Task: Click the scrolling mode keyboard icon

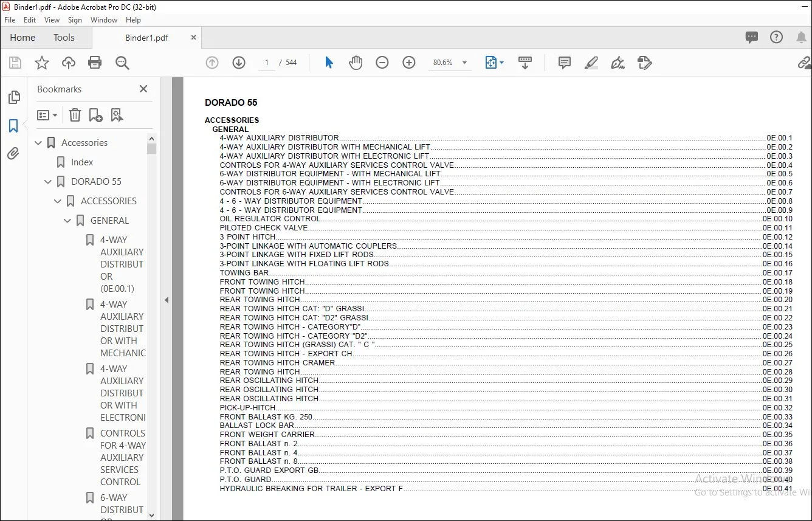Action: [525, 63]
